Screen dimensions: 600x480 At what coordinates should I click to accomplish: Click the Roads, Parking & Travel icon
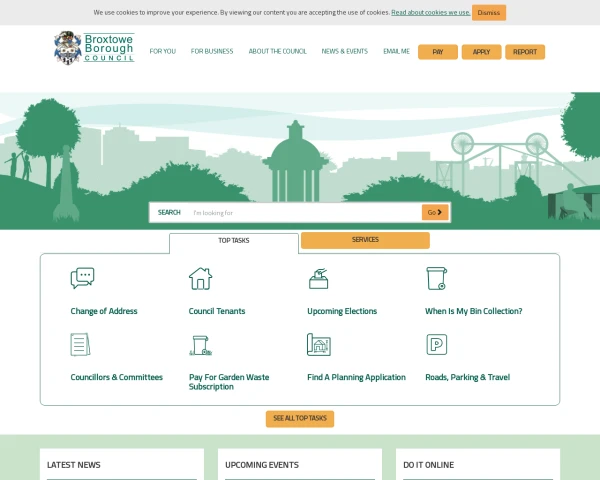coord(436,345)
